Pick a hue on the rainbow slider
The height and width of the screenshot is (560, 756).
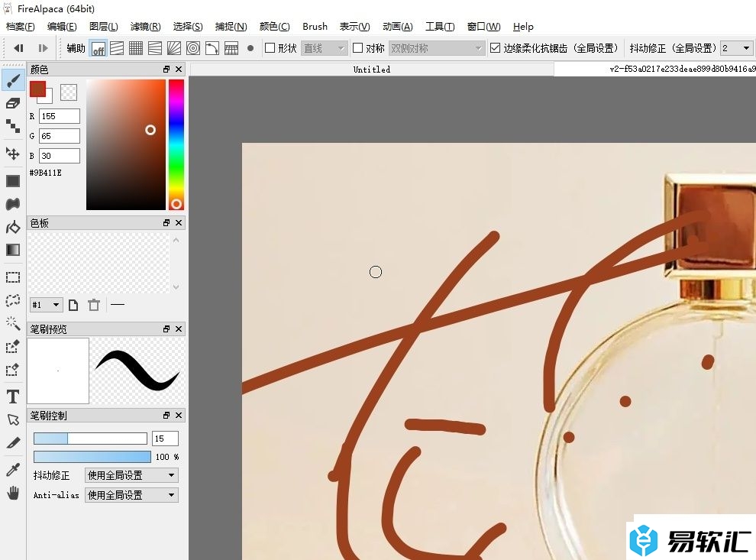pos(176,144)
